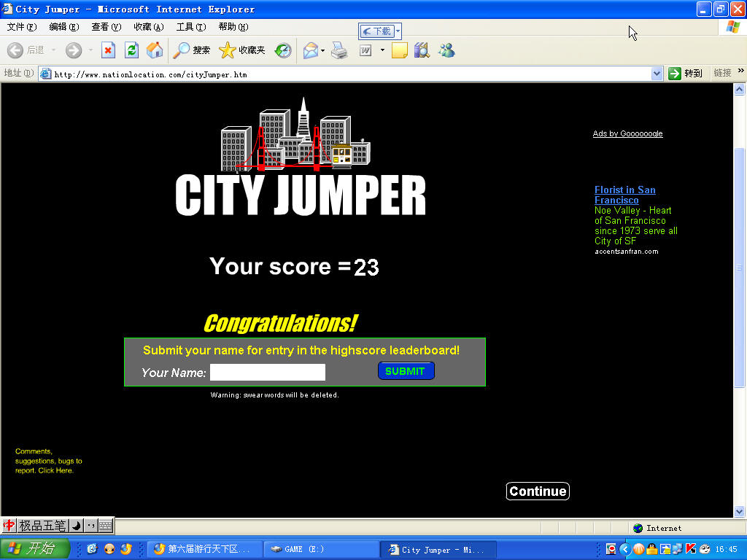Click the scrollbar down arrow

(x=740, y=512)
